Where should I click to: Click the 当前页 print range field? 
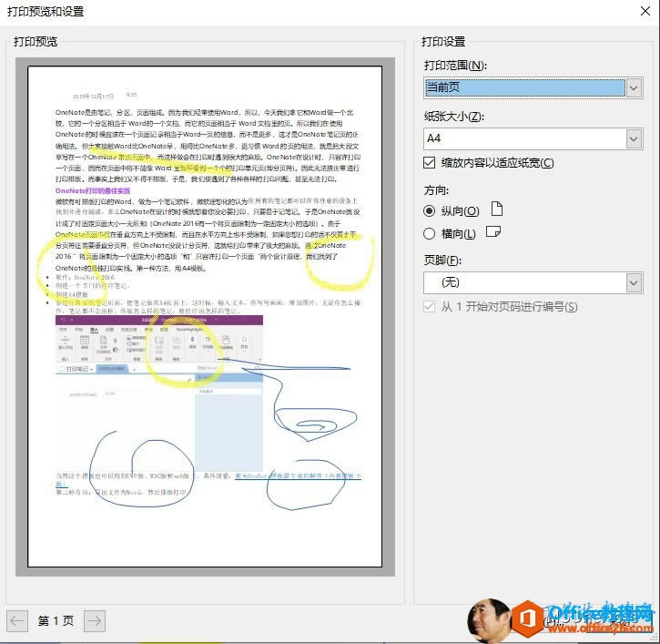click(524, 88)
